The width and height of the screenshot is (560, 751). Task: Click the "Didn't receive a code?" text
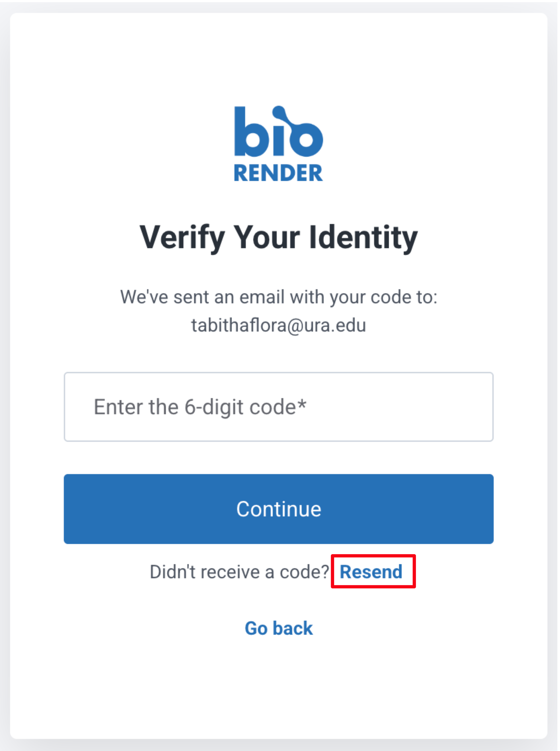239,572
